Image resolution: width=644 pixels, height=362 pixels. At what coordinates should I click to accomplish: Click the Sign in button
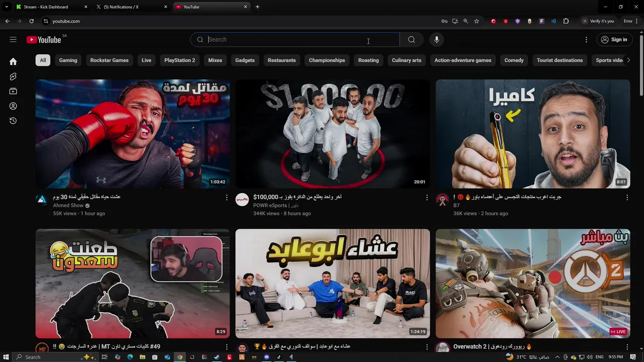point(614,40)
